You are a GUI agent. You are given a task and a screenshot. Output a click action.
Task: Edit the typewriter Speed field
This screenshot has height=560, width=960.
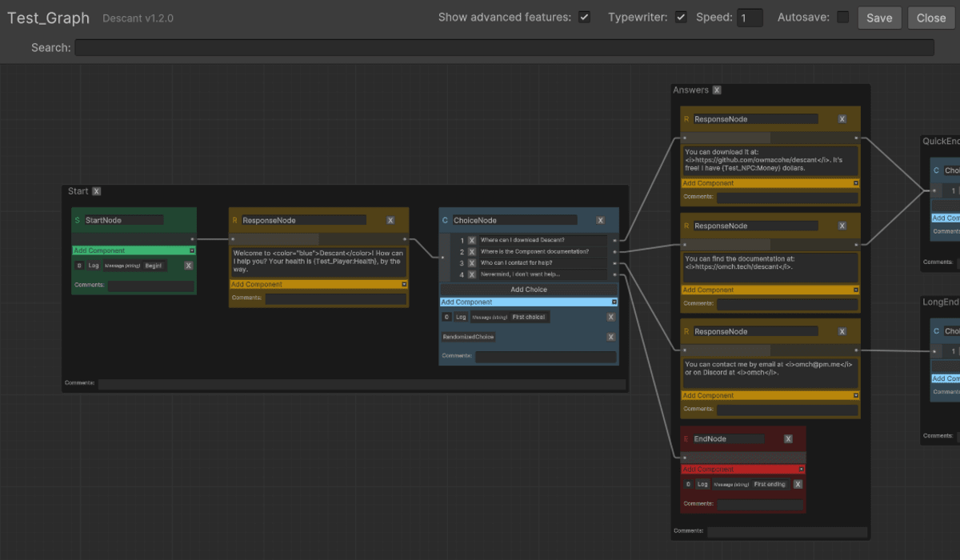point(750,18)
